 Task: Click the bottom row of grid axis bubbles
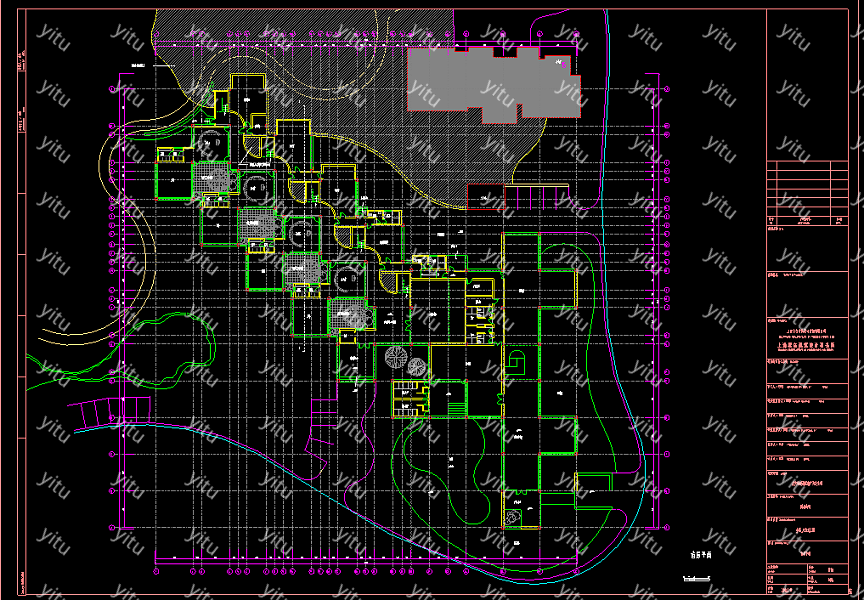click(x=400, y=573)
